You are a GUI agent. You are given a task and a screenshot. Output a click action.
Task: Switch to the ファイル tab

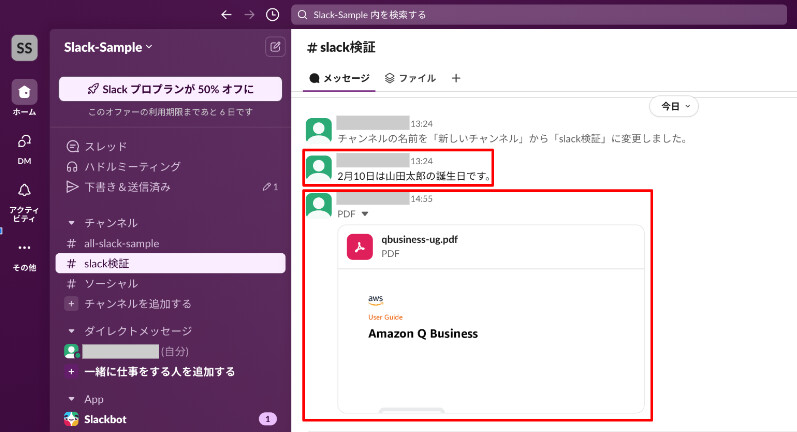410,78
